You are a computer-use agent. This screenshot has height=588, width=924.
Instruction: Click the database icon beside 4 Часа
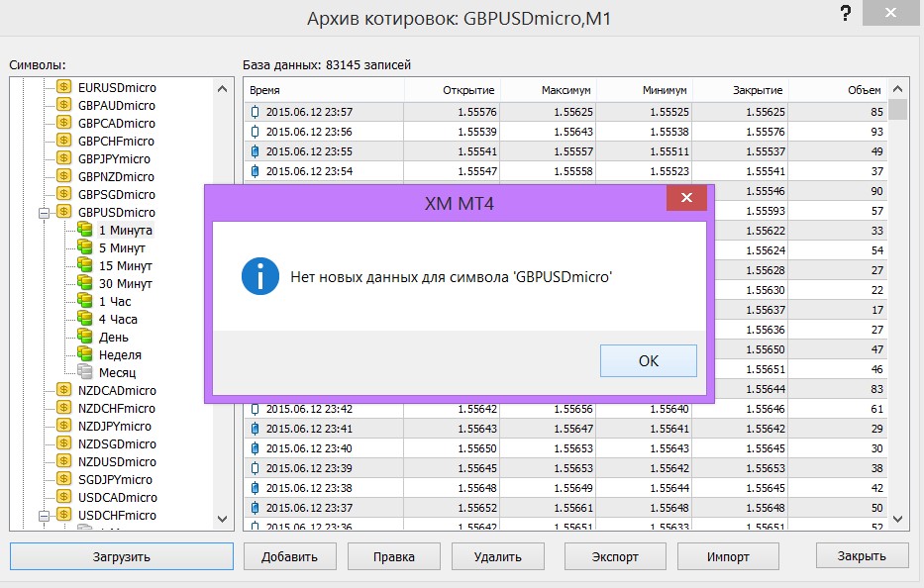pos(85,319)
